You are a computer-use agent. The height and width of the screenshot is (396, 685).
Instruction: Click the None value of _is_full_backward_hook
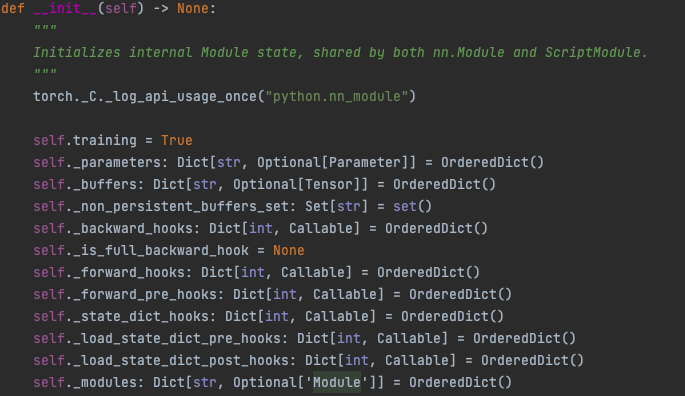pyautogui.click(x=289, y=250)
